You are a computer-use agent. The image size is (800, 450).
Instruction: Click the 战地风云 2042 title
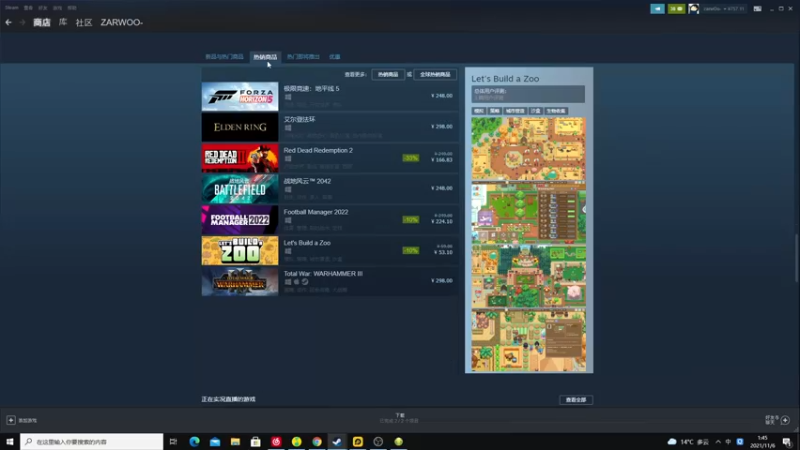[x=307, y=181]
